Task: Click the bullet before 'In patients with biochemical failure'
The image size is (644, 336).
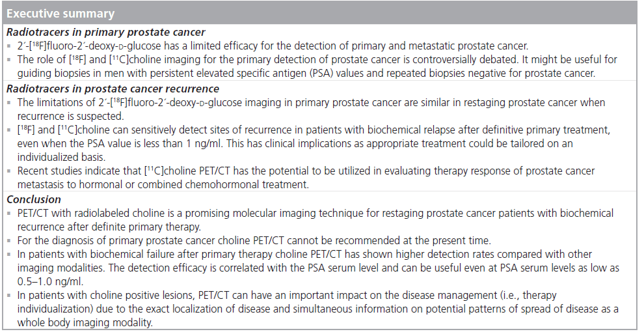Action: point(10,255)
